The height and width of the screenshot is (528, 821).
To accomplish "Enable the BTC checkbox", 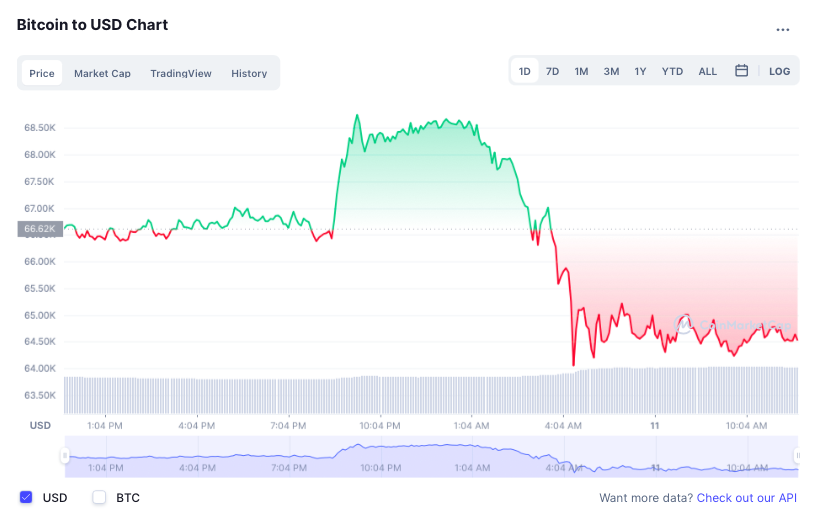I will (99, 497).
